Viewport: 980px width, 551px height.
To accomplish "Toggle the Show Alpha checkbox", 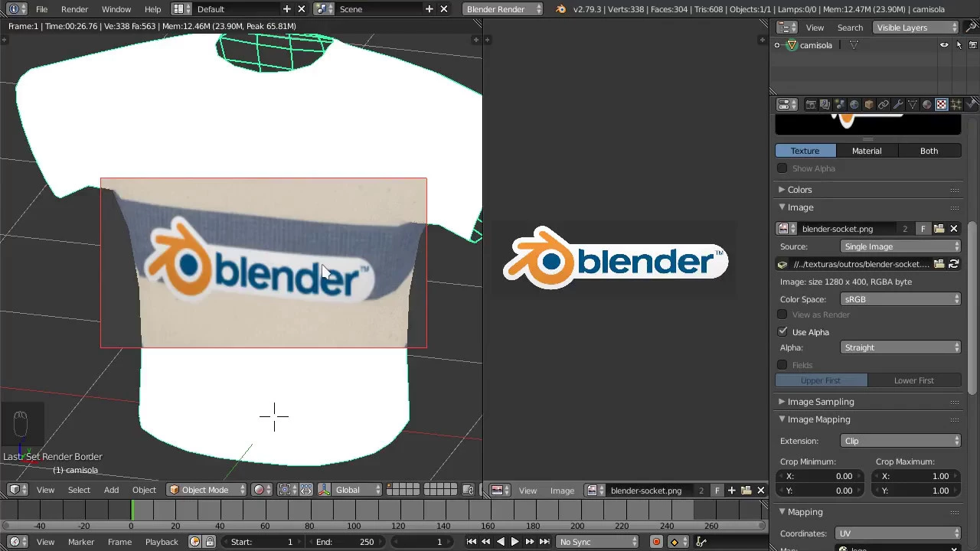I will [782, 168].
